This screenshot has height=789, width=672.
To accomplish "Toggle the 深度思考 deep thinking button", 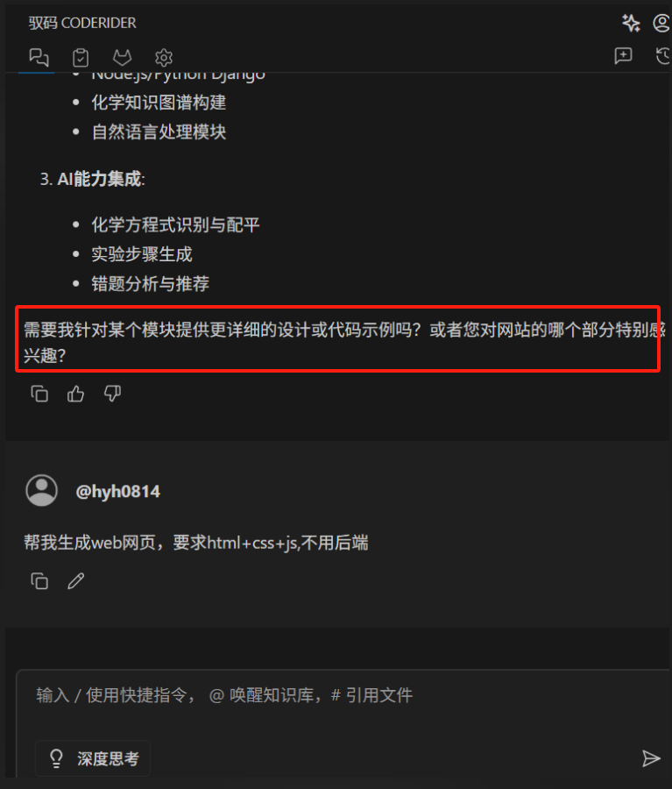I will [93, 758].
